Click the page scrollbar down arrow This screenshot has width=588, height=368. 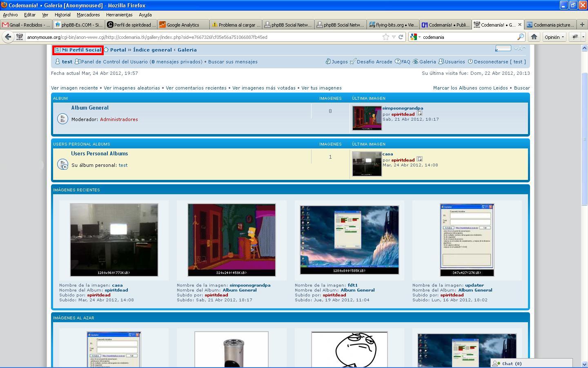584,364
